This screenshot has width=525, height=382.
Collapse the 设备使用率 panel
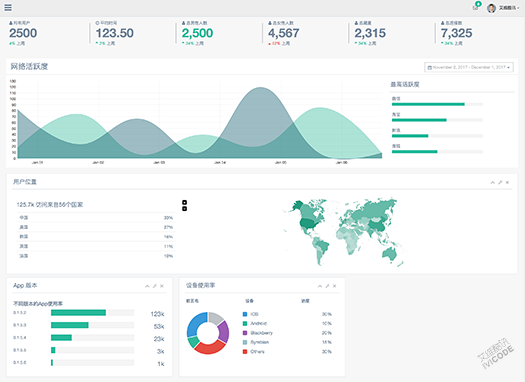click(320, 286)
